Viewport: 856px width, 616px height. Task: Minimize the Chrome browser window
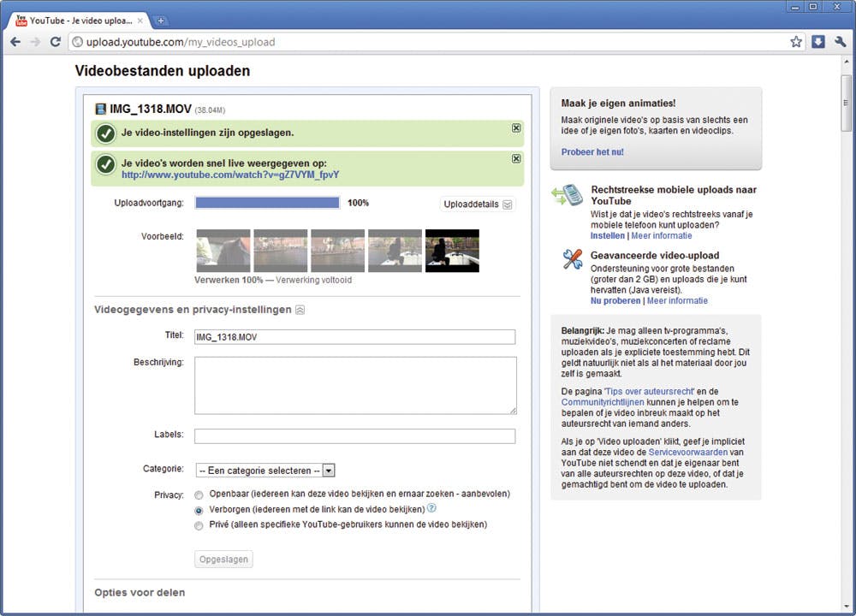(x=795, y=7)
